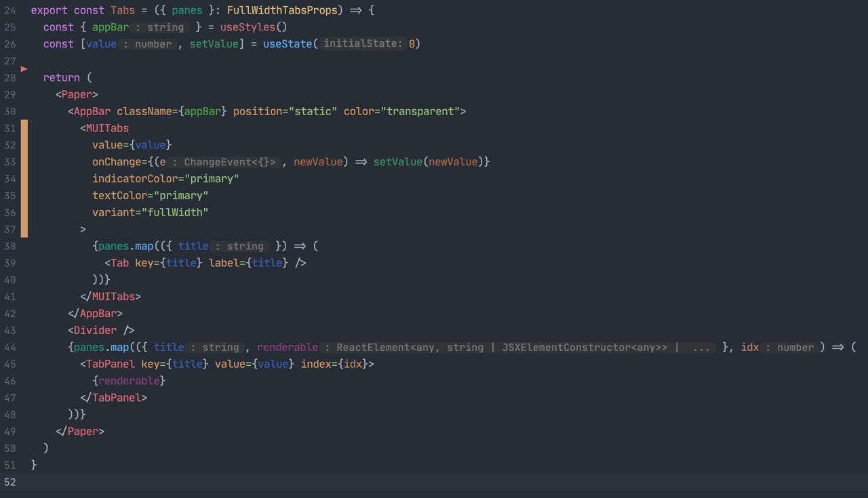Click the "ReactElement<any, string | JSXElementConstructor<any>>" hint

point(502,348)
